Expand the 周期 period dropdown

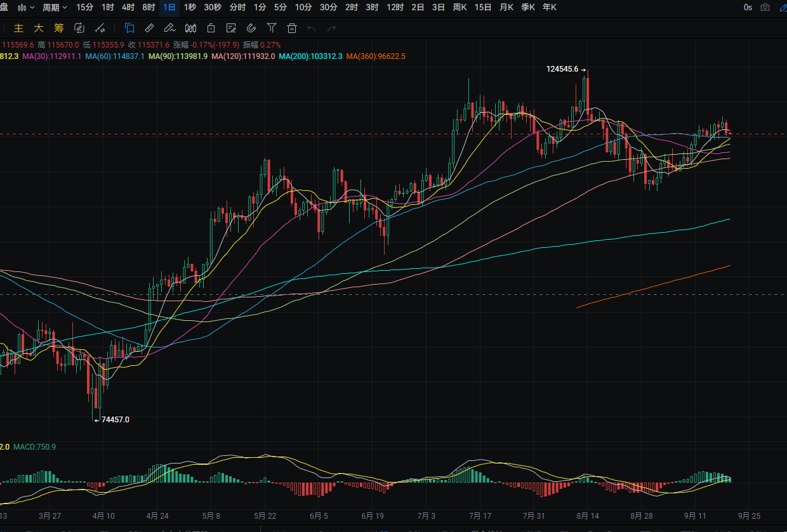(x=55, y=8)
